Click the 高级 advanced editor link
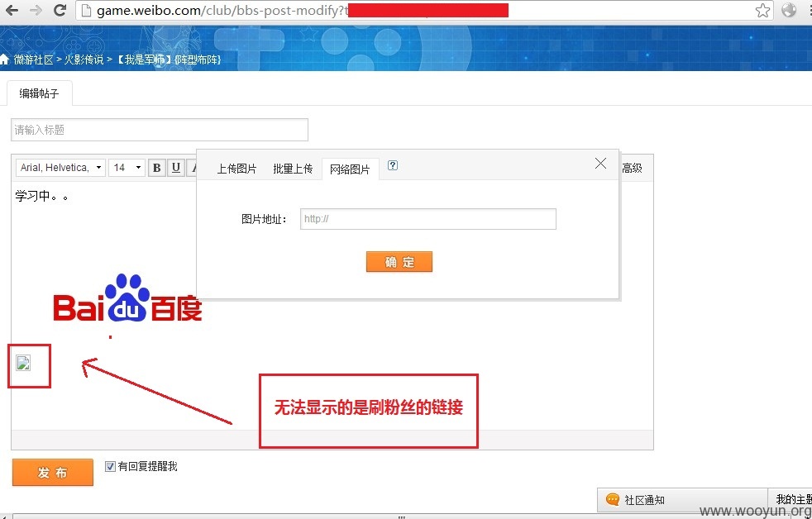812x519 pixels. click(632, 168)
